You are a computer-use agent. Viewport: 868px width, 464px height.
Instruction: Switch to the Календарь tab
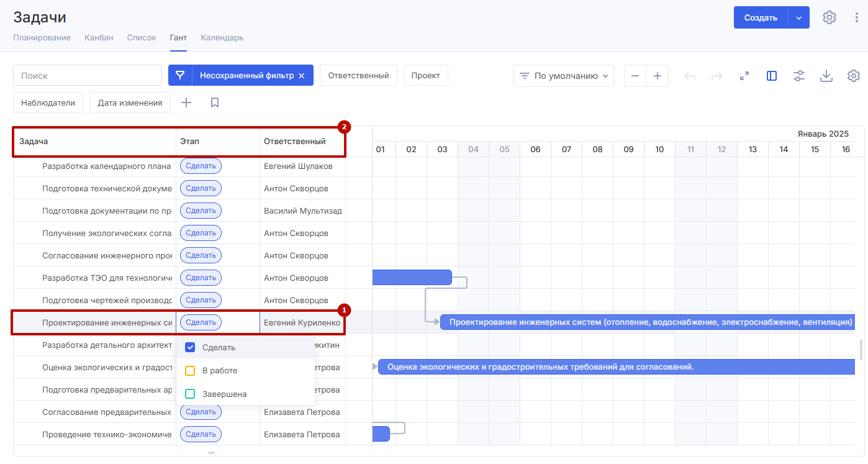tap(222, 37)
